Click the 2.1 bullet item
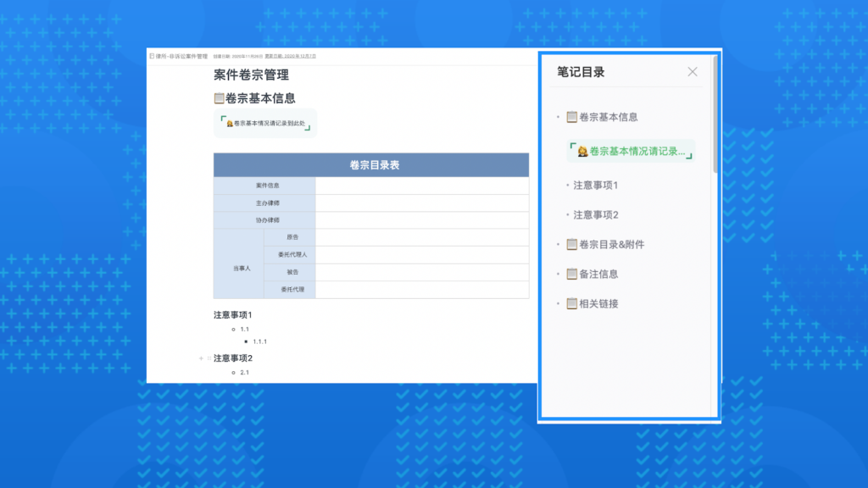Image resolution: width=868 pixels, height=488 pixels. (244, 373)
